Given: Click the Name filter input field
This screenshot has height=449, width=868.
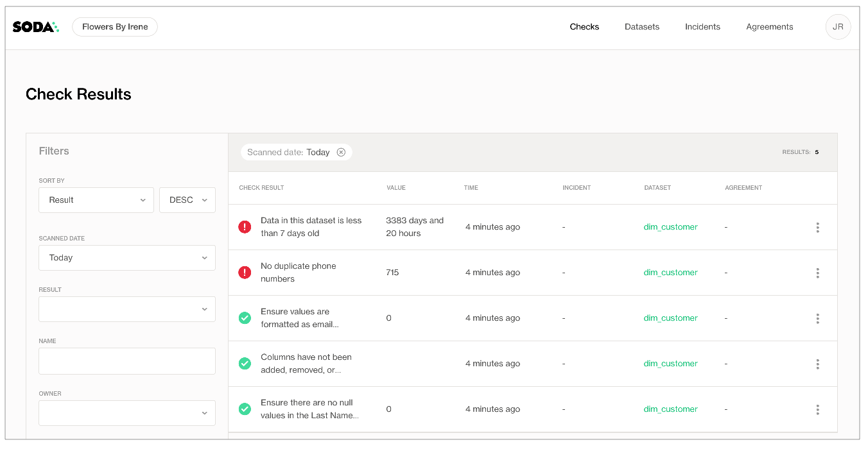Looking at the screenshot, I should coord(127,361).
